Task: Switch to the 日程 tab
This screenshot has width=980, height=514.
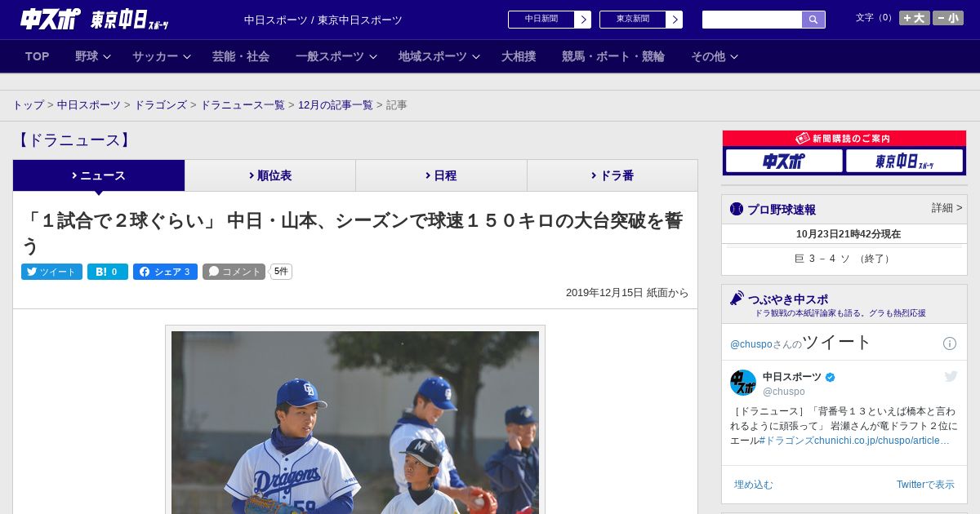Action: click(441, 175)
